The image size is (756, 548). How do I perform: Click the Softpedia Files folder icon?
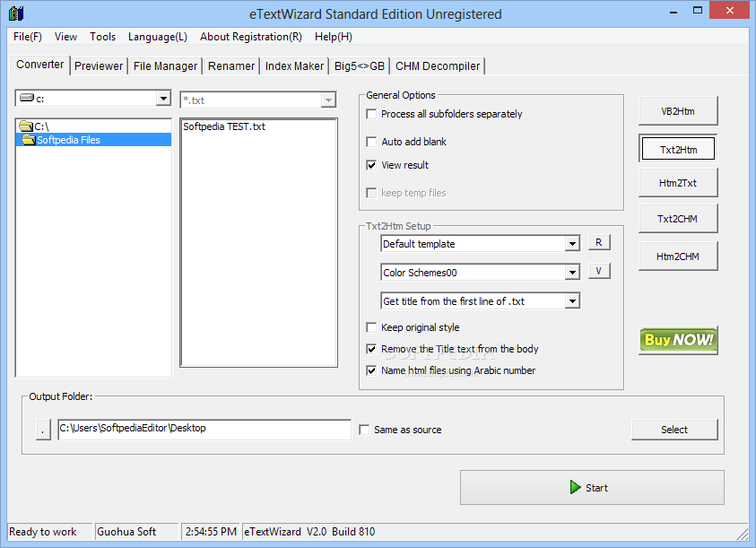tap(29, 140)
